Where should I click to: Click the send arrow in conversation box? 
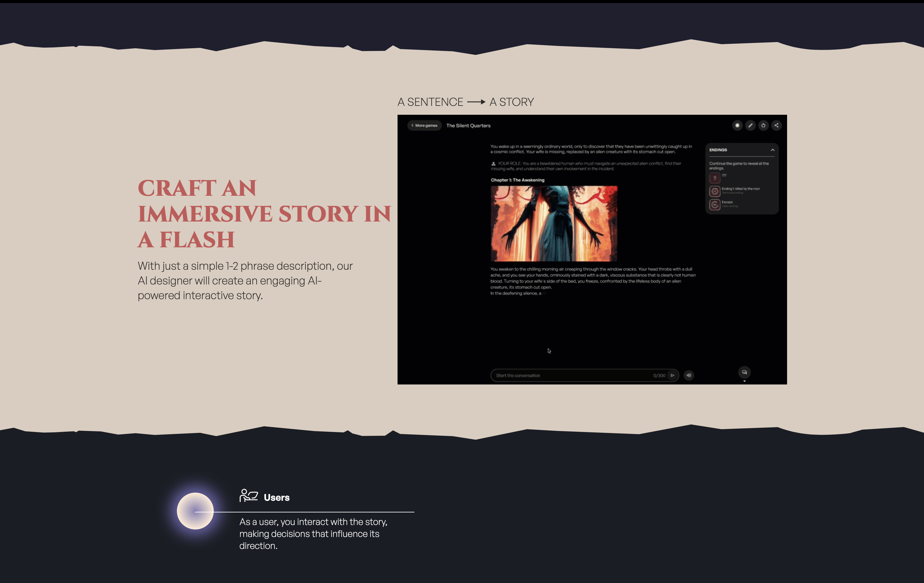tap(672, 376)
